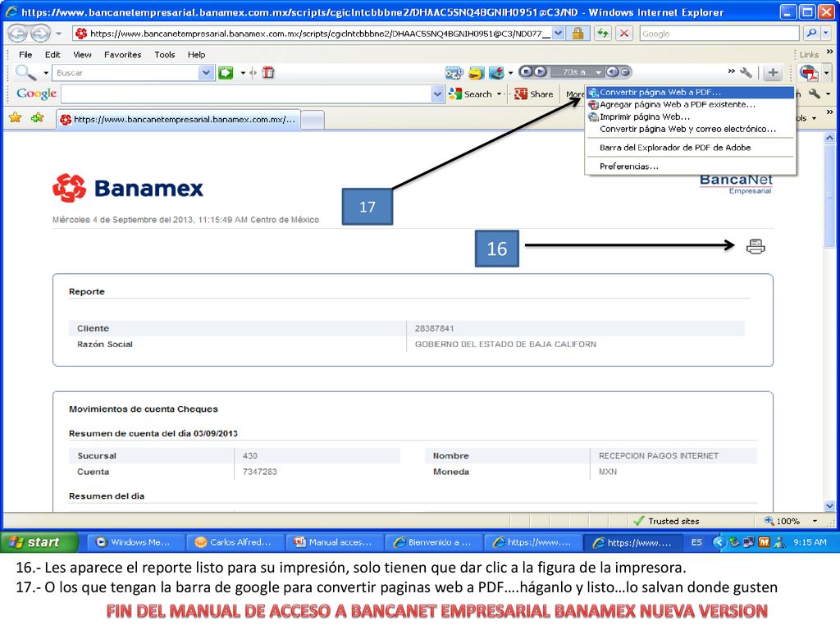Click client number 28387841
Viewport: 840px width, 630px height.
point(434,328)
